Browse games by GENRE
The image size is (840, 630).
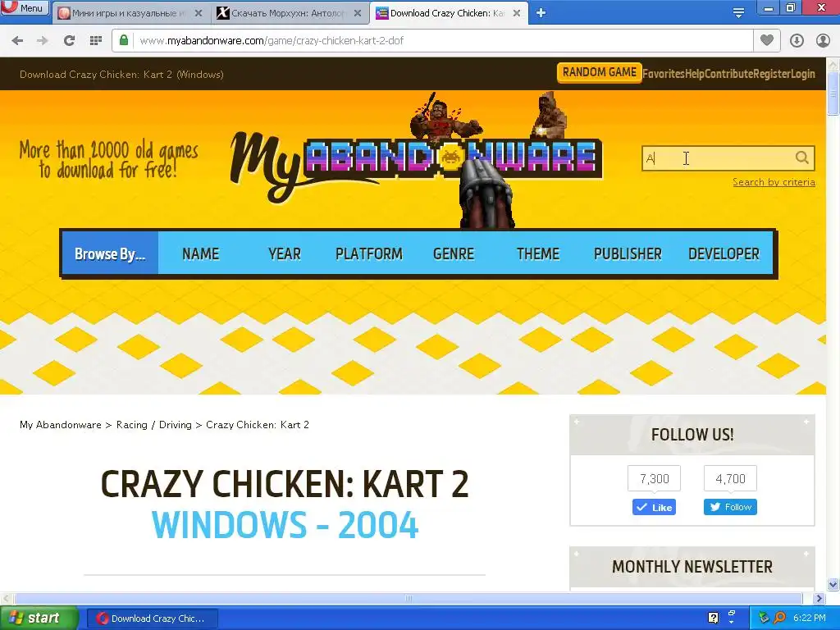point(453,254)
